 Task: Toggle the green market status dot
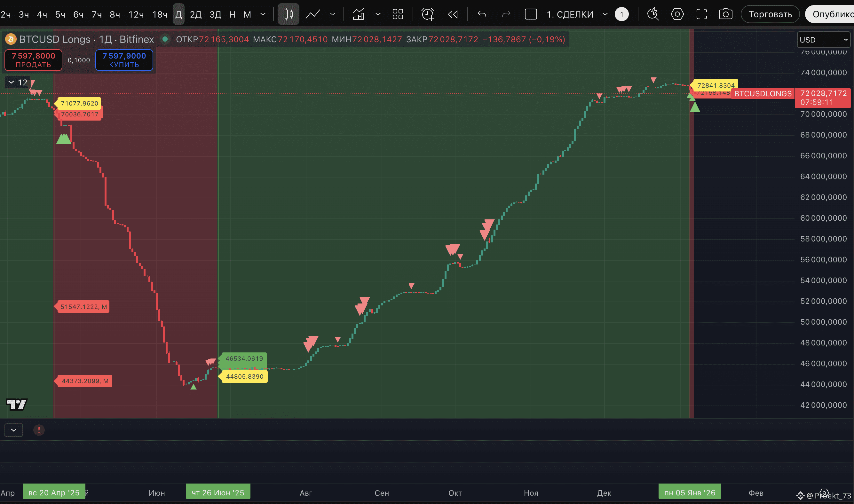point(165,39)
